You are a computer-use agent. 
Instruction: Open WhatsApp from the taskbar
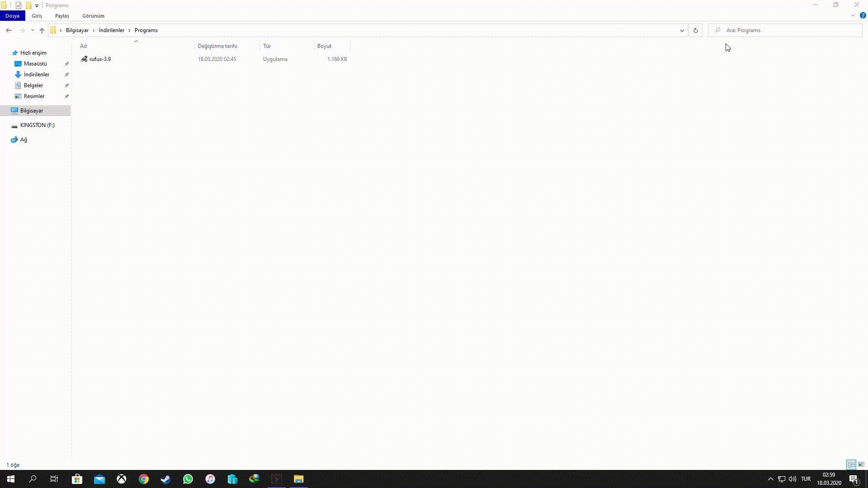click(188, 479)
